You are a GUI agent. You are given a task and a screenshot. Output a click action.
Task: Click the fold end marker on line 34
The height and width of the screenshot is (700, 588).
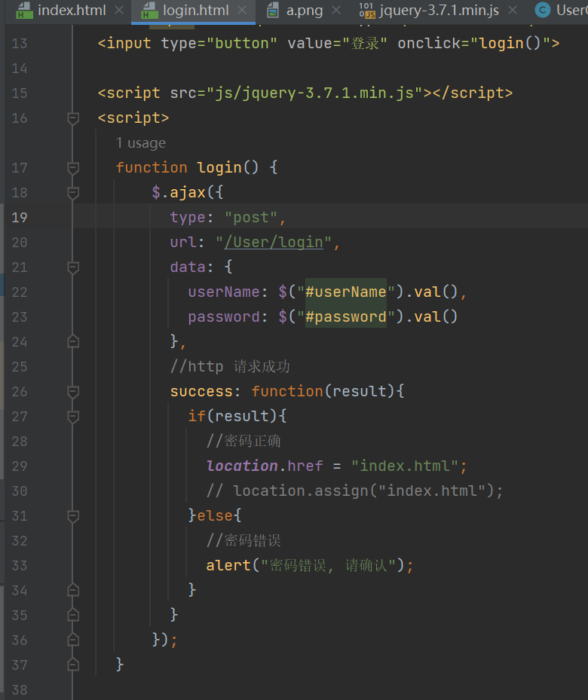73,590
